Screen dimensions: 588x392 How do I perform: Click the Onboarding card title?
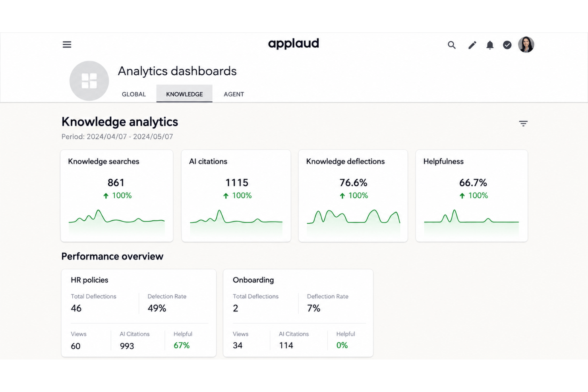tap(253, 280)
